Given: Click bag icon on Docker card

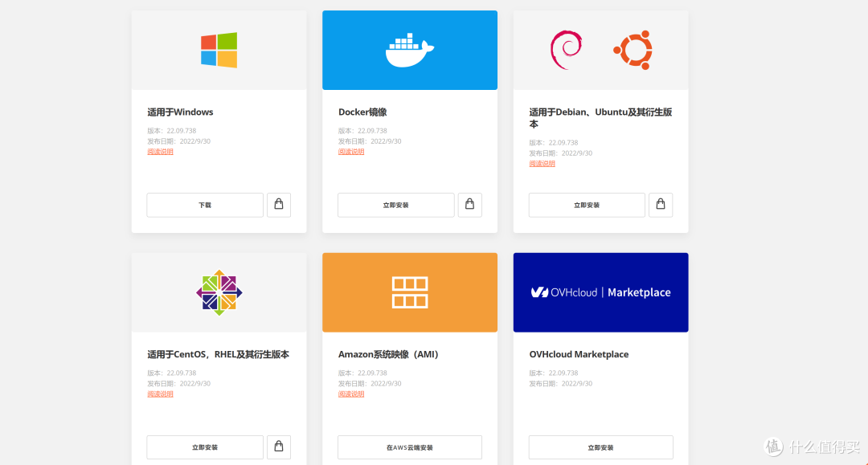Looking at the screenshot, I should coord(470,205).
